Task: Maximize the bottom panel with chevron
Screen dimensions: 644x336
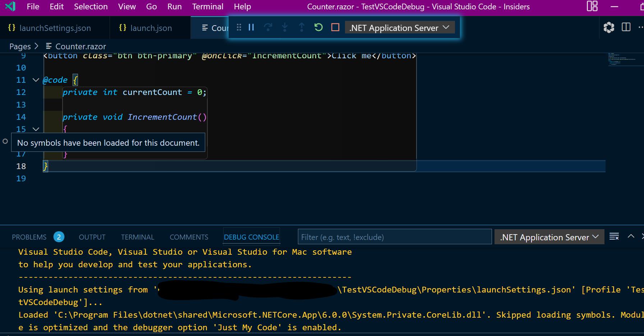Action: pyautogui.click(x=631, y=236)
